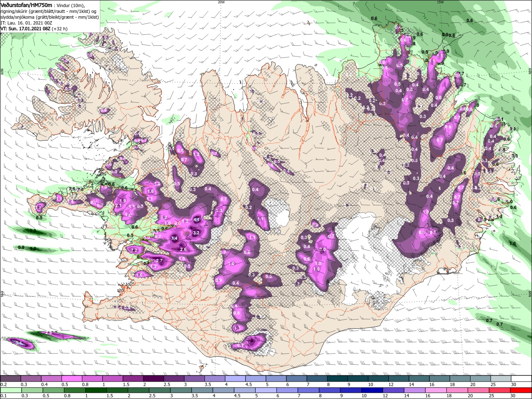Select the pale grey snow-scale swatch 25–30
This screenshot has height=399, width=532.
coord(501,379)
